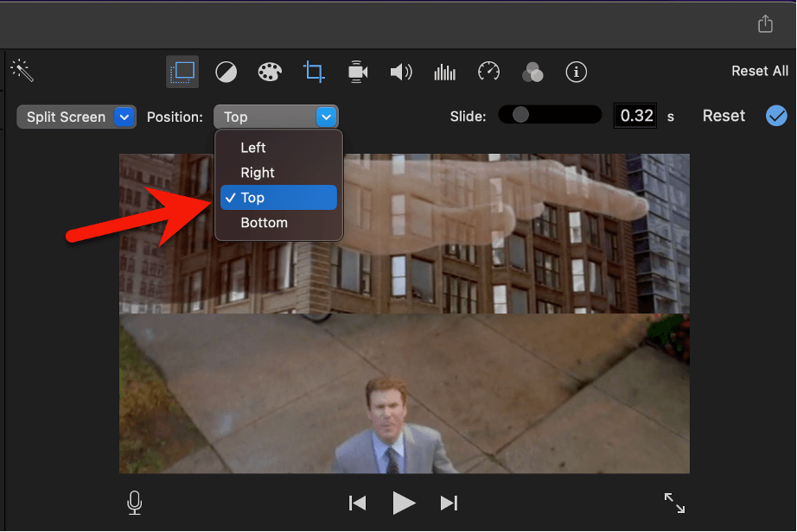The image size is (797, 532).
Task: Click the Position dropdown showing Top
Action: (276, 117)
